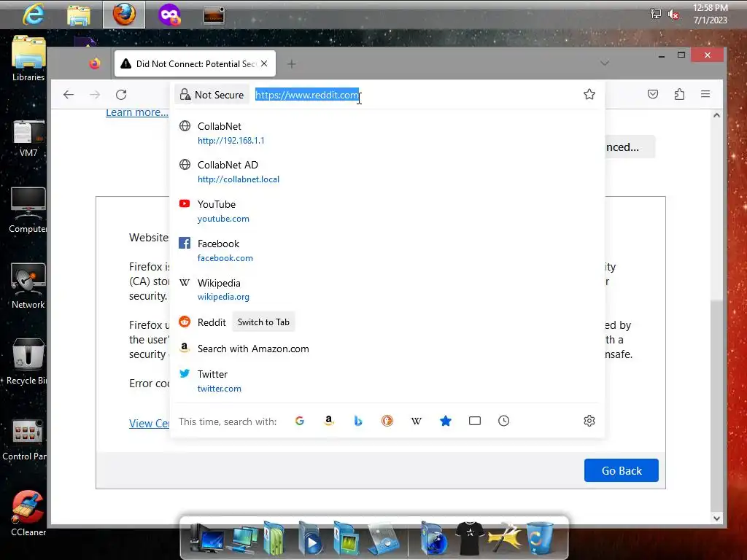
Task: Click the clock showing 12:58 PM
Action: (710, 8)
